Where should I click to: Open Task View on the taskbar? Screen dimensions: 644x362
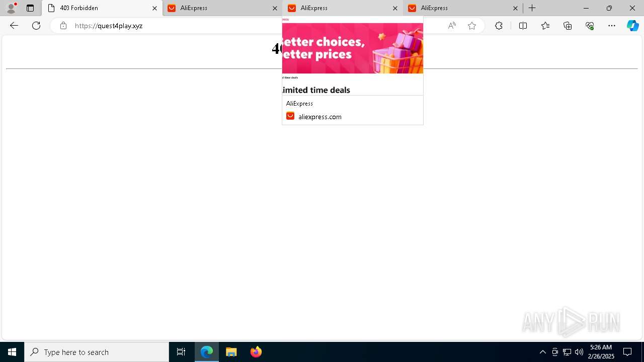[x=181, y=352]
